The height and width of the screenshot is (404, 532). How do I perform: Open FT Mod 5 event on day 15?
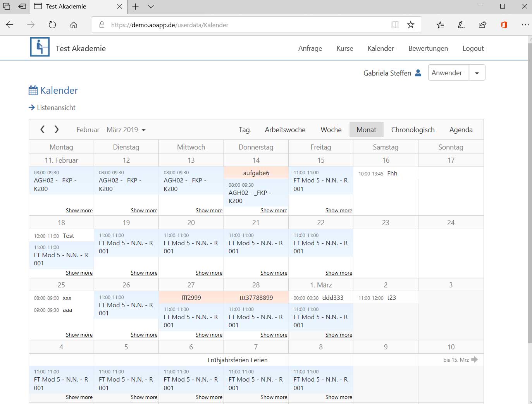pyautogui.click(x=321, y=181)
